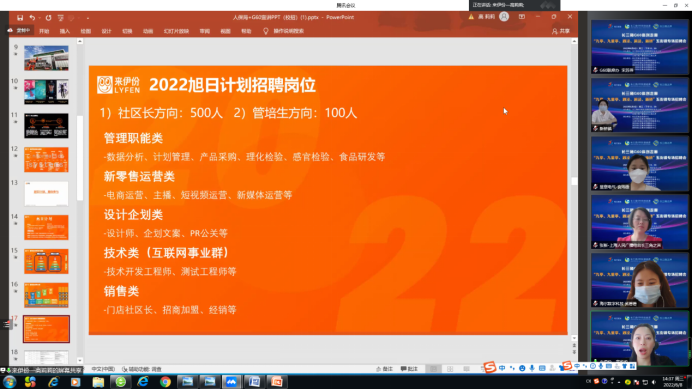Screen dimensions: 693x390
Task: Open Google Chrome from taskbar
Action: (165, 382)
